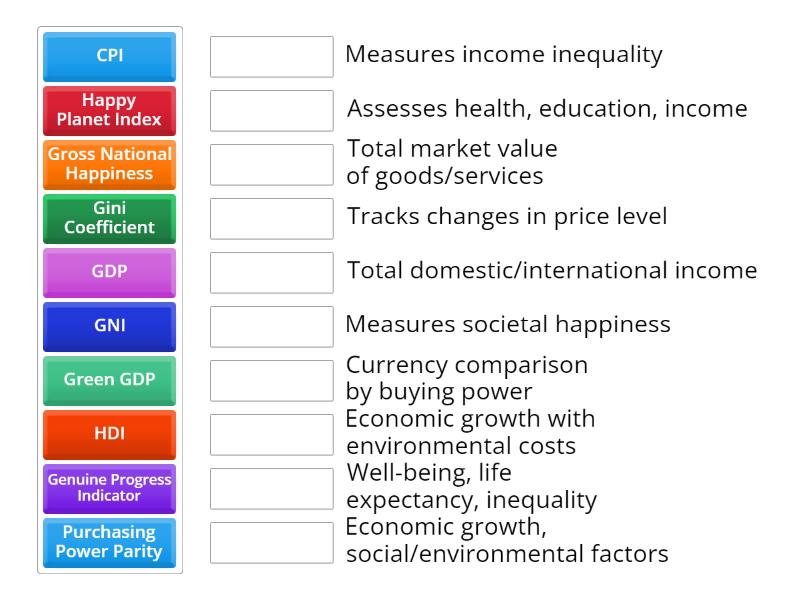800x600 pixels.
Task: Choose the GDP tile
Action: coord(108,271)
